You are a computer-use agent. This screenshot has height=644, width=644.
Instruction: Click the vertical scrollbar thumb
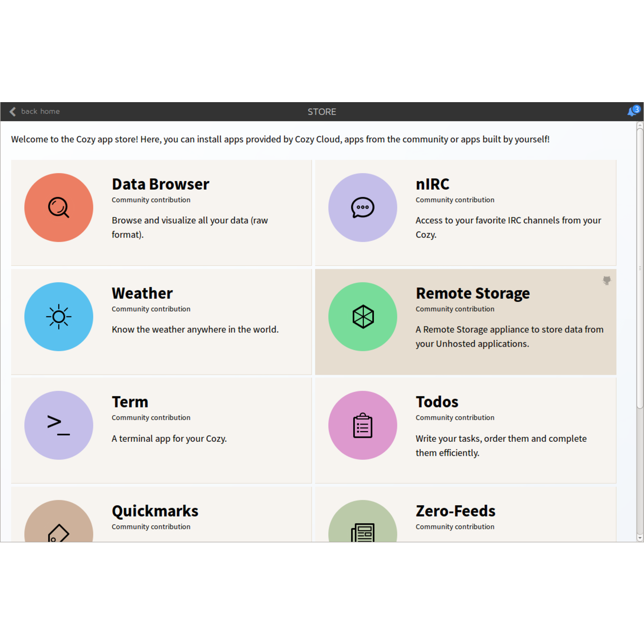click(x=640, y=267)
